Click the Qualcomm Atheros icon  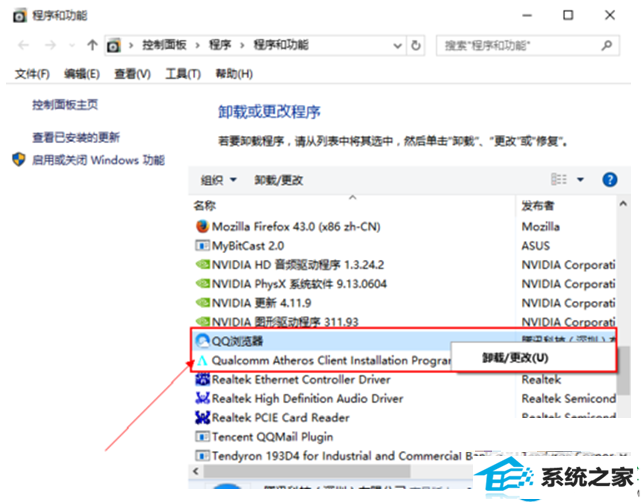202,361
